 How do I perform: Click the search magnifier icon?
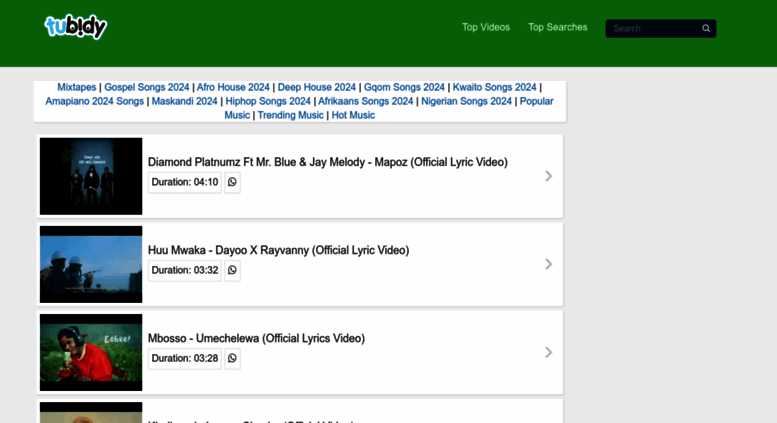(x=706, y=29)
